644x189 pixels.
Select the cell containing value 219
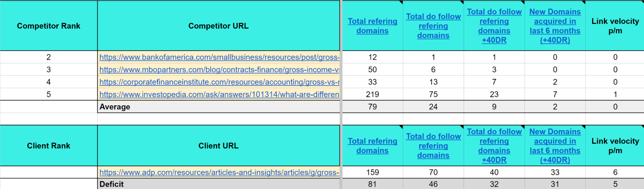[372, 95]
